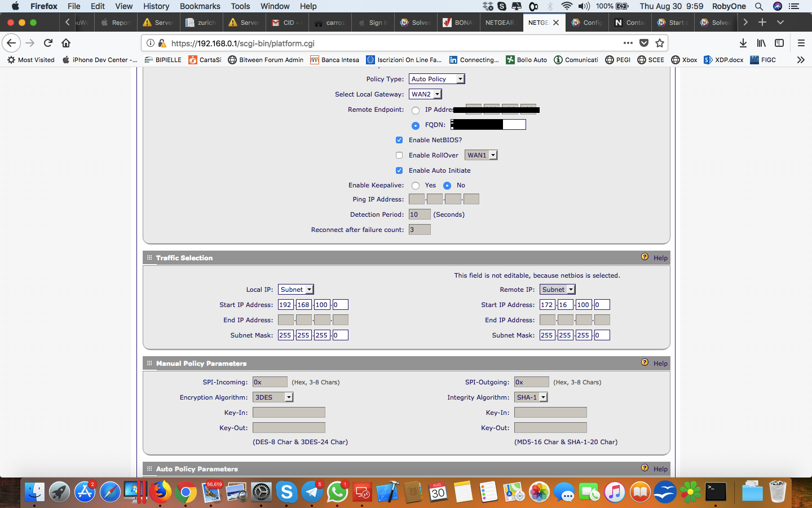Open the Local IP Subnet dropdown

pos(295,290)
